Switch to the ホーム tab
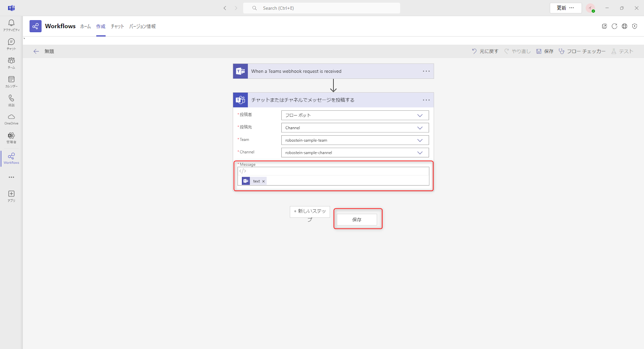Screen dimensions: 644x349 85,27
